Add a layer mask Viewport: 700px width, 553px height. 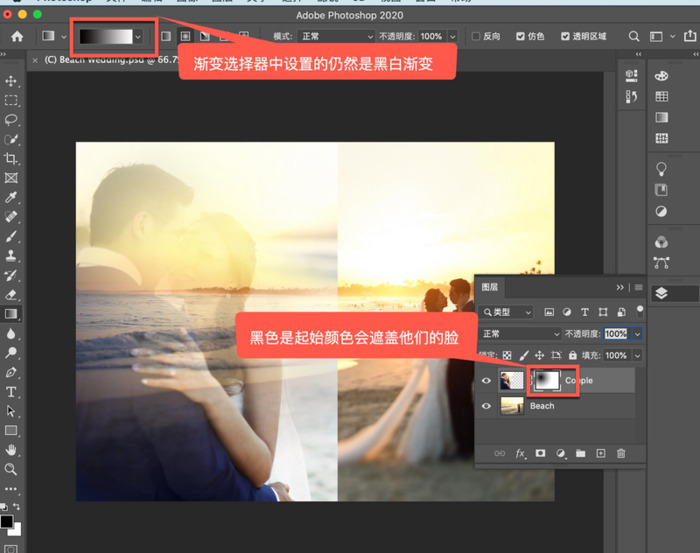point(540,453)
